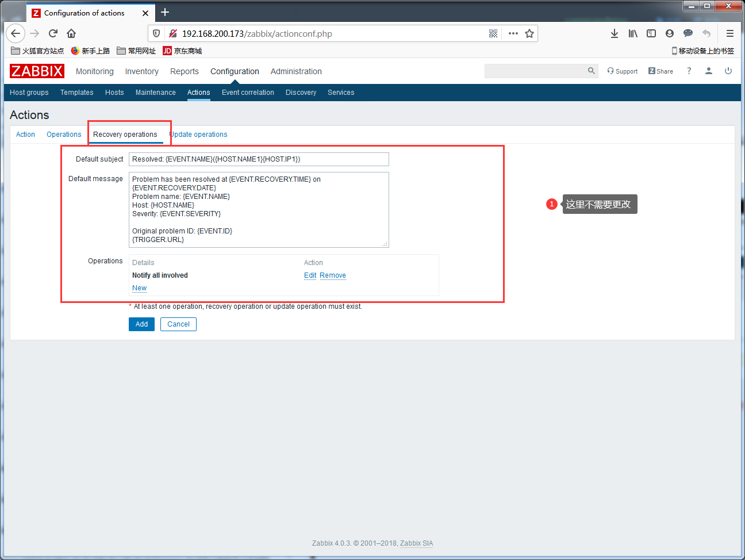Screen dimensions: 745x560
Task: Click the blue Add button
Action: [141, 324]
